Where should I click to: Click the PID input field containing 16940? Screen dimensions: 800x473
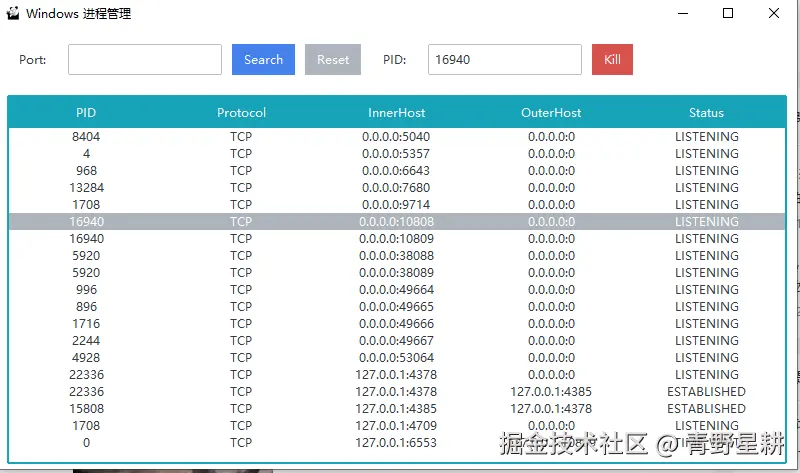(x=505, y=60)
